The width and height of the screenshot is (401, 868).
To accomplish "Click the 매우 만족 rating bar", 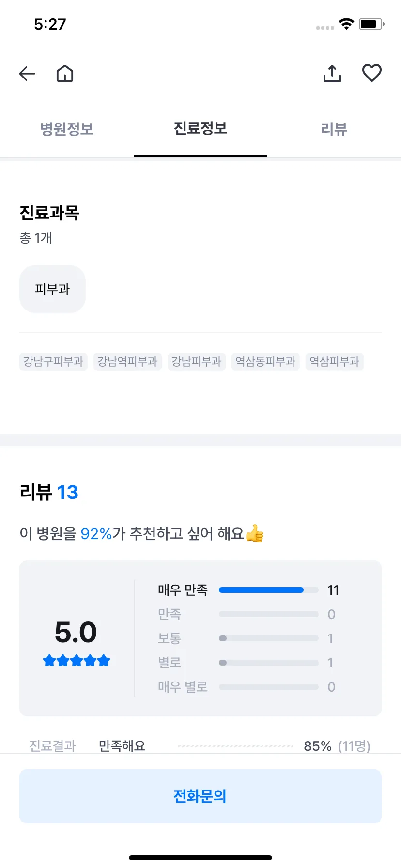I will click(x=268, y=590).
